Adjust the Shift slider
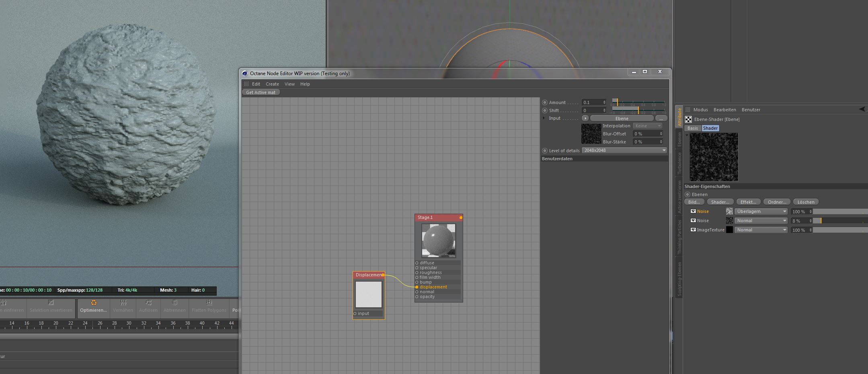This screenshot has width=868, height=374. tap(638, 110)
